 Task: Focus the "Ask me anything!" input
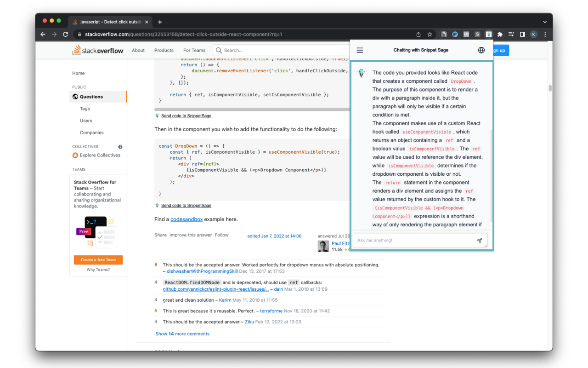413,240
